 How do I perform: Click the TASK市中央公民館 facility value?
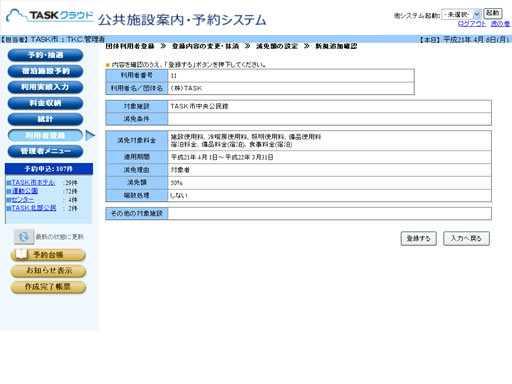click(x=199, y=106)
